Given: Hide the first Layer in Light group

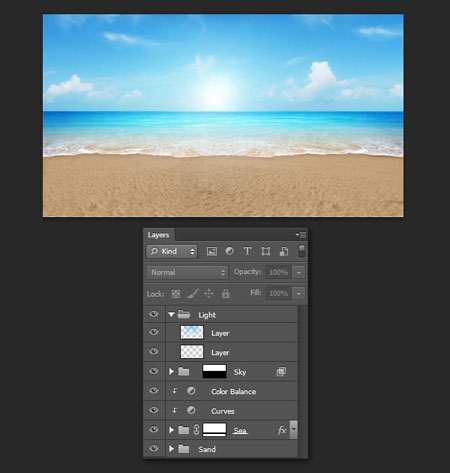Looking at the screenshot, I should (x=154, y=332).
